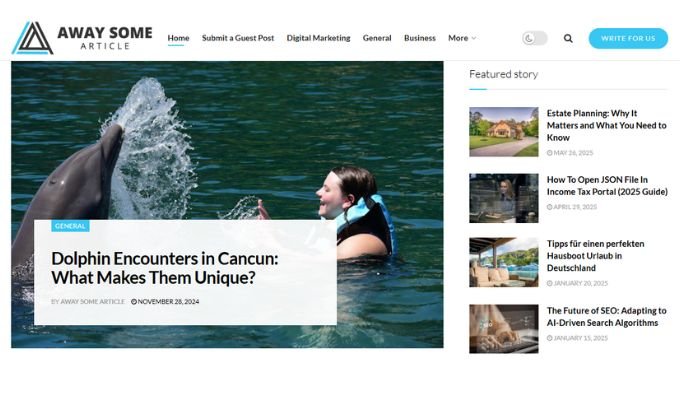Toggle the dark mode switch
680x409 pixels.
pos(535,38)
